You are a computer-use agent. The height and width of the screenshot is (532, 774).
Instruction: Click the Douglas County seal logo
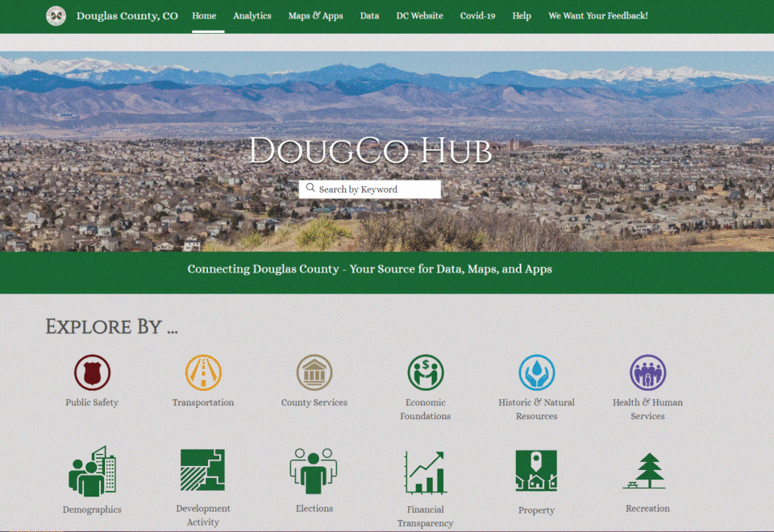coord(56,16)
